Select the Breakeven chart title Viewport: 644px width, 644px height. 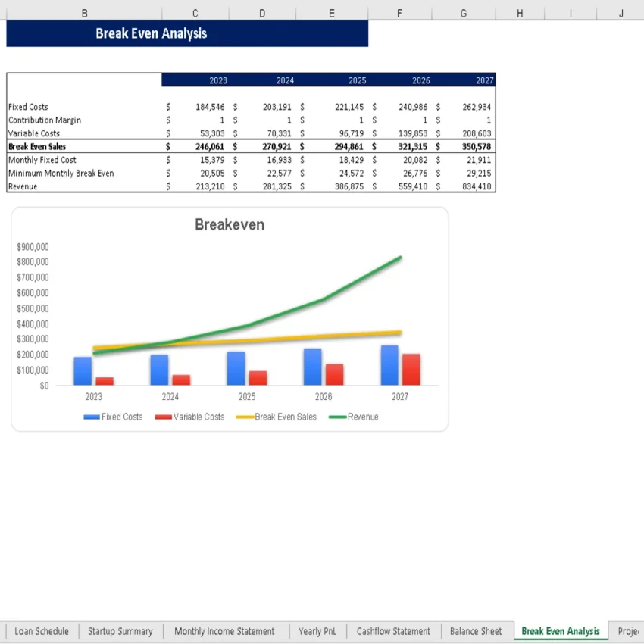(x=230, y=225)
